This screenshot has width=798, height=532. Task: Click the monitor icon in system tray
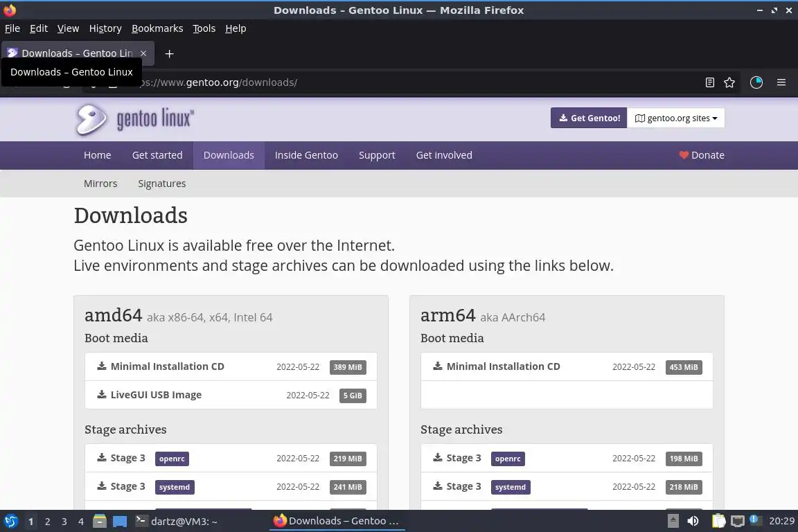[x=738, y=522]
